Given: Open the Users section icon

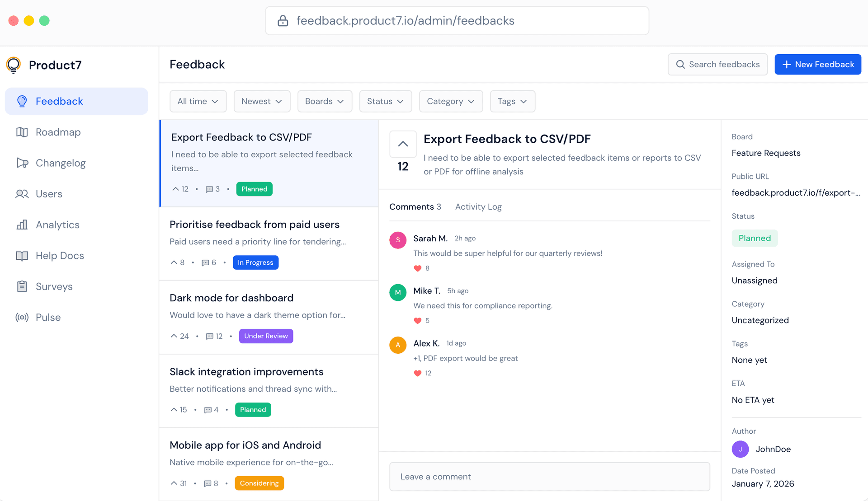Looking at the screenshot, I should pyautogui.click(x=22, y=194).
